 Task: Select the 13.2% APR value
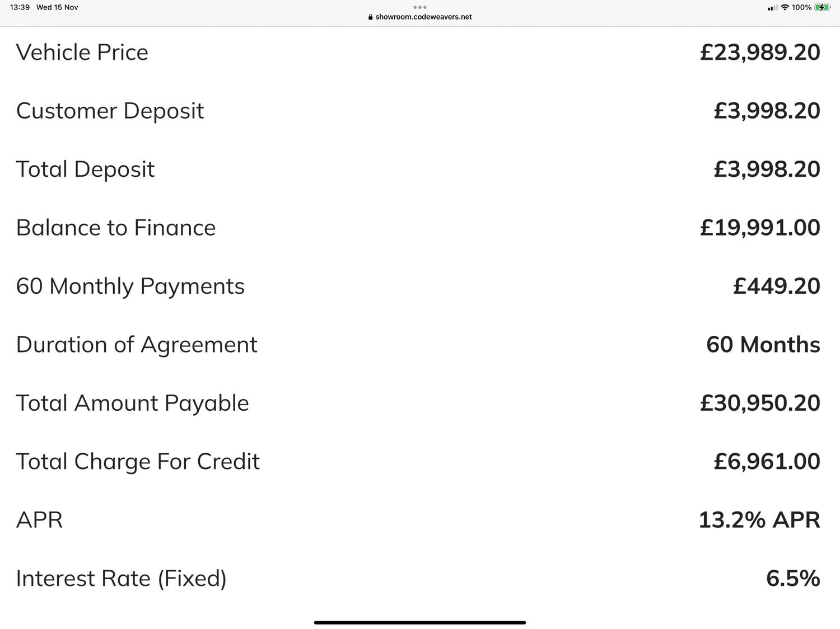[759, 520]
